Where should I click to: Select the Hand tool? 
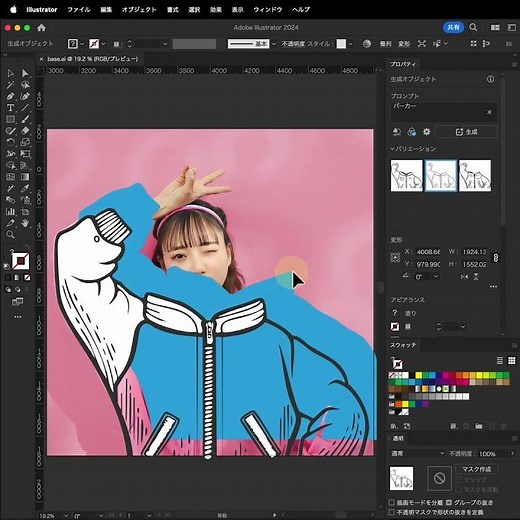click(25, 223)
